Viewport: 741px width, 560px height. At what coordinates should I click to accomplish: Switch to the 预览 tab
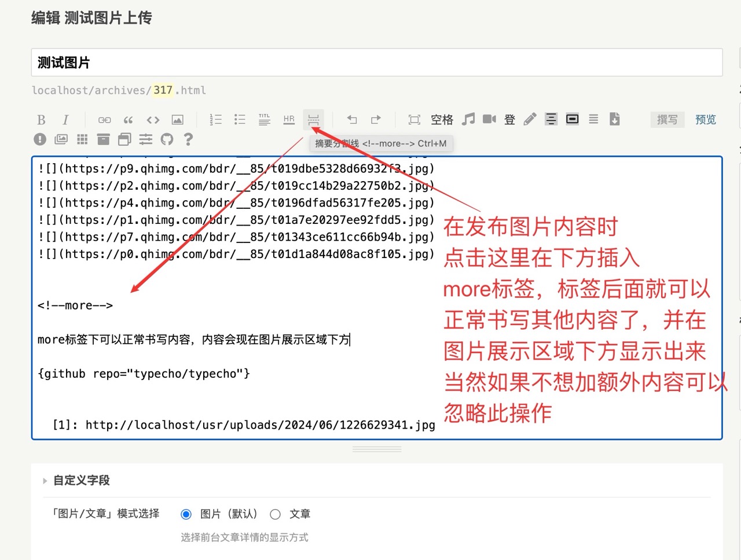(705, 119)
